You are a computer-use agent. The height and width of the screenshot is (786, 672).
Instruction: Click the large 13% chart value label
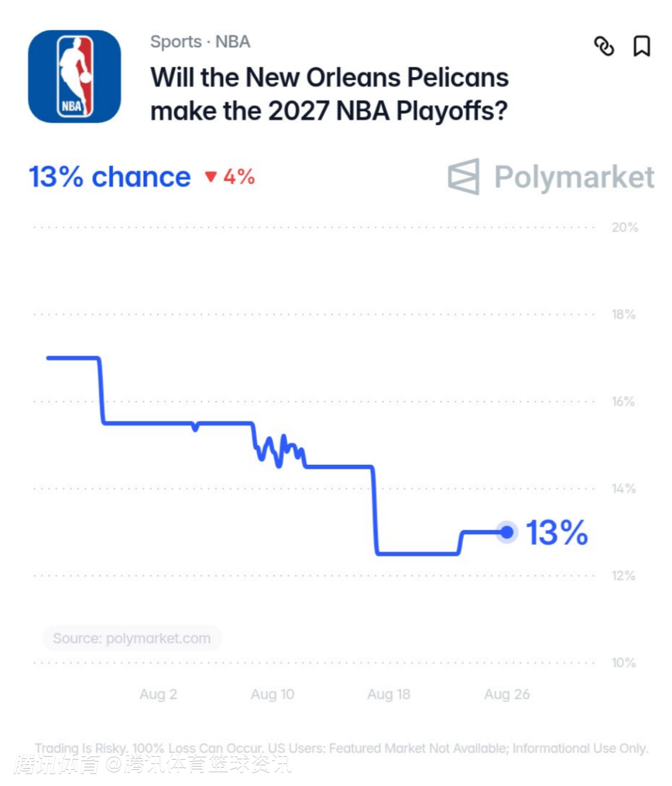point(557,533)
